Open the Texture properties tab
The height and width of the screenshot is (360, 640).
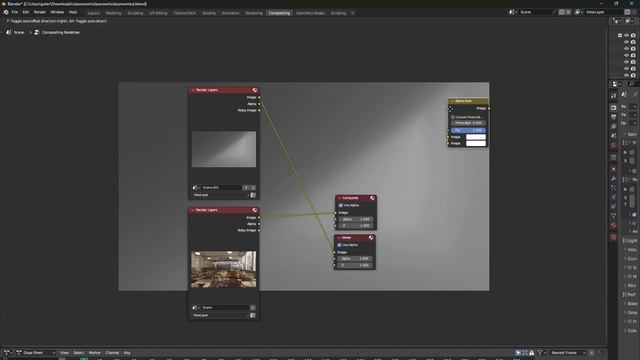613,237
